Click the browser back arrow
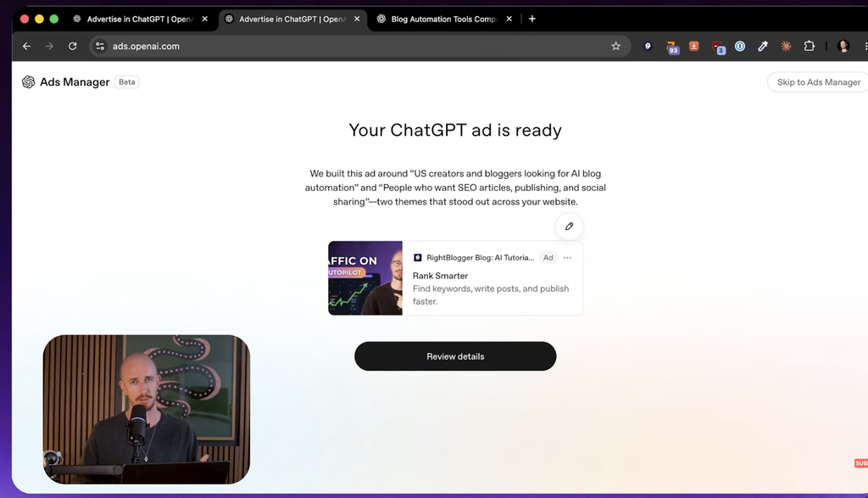 tap(26, 47)
